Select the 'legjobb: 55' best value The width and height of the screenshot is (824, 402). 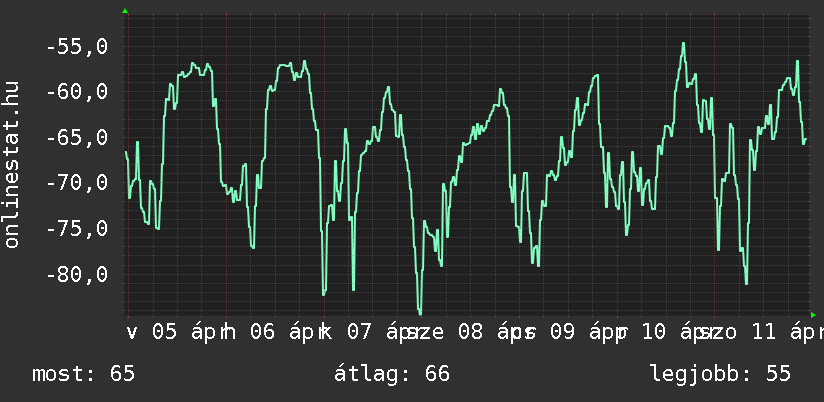click(x=720, y=374)
